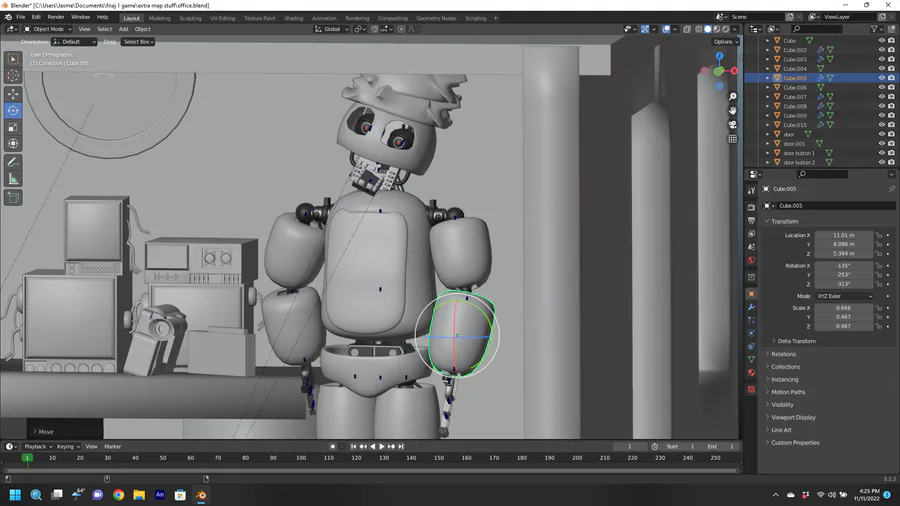Image resolution: width=900 pixels, height=506 pixels.
Task: Open the Add menu in viewport header
Action: [123, 29]
